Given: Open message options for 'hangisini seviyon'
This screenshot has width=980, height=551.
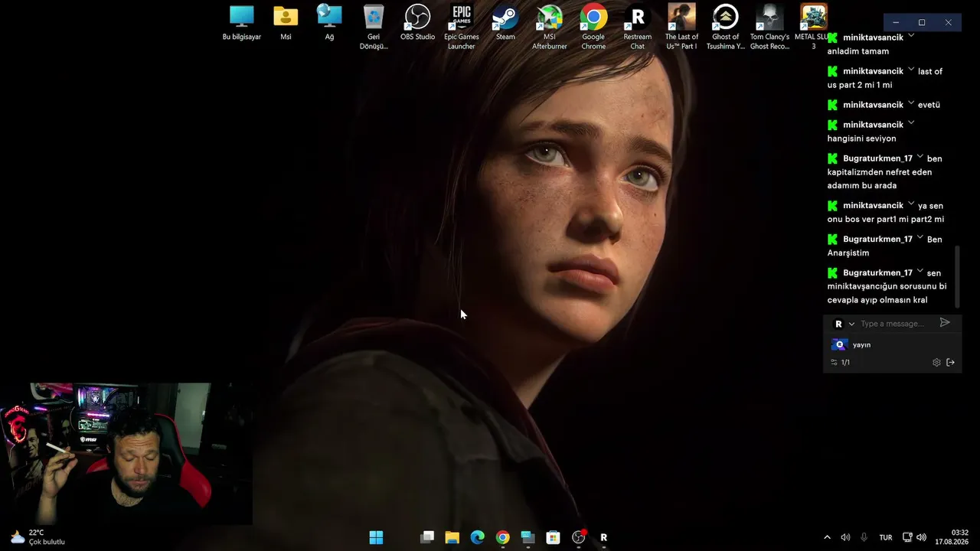Looking at the screenshot, I should click(911, 123).
